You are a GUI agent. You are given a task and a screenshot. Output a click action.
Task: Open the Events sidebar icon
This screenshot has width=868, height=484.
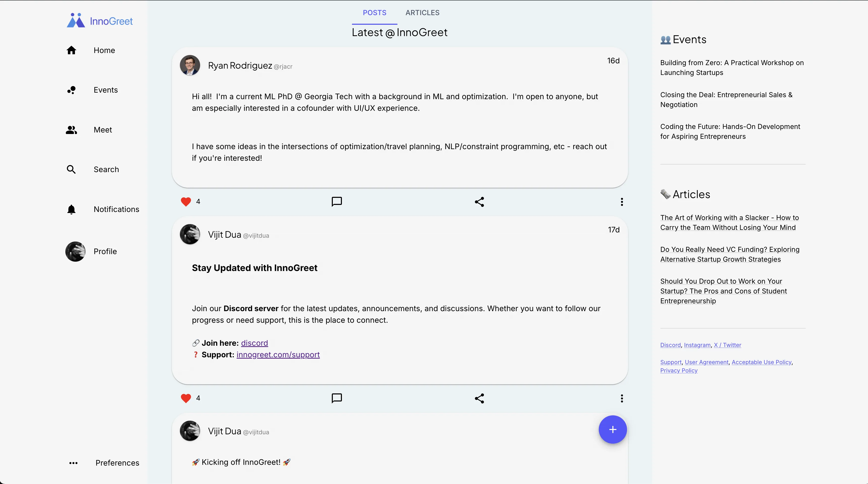click(71, 90)
